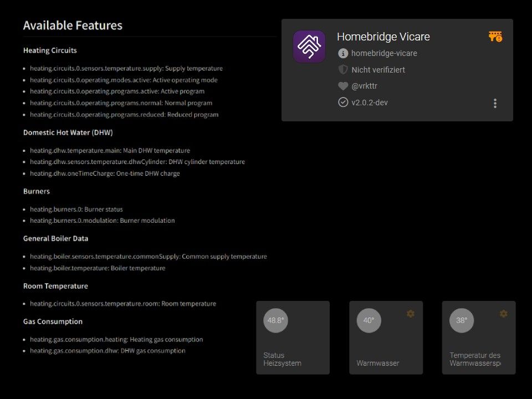Open the @vrkttr author link
Image resolution: width=532 pixels, height=399 pixels.
pyautogui.click(x=364, y=86)
